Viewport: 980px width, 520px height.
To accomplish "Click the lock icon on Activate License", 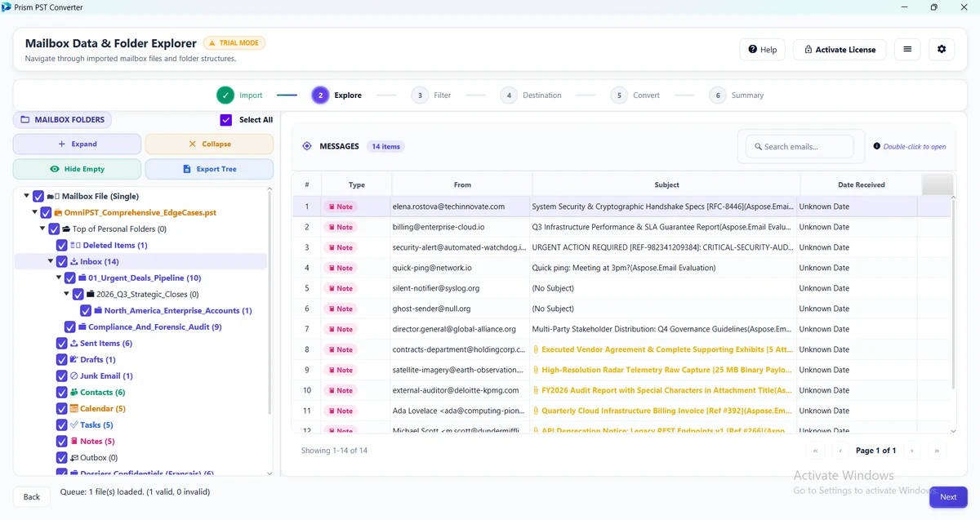I will tap(808, 50).
